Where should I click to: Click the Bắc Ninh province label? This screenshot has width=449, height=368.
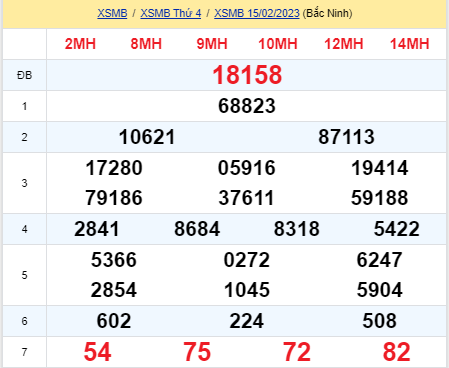point(327,13)
